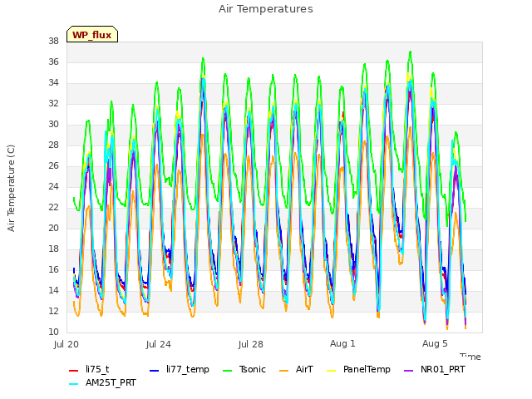
Task: Click the PanelTemp legend entry
Action: [x=358, y=369]
